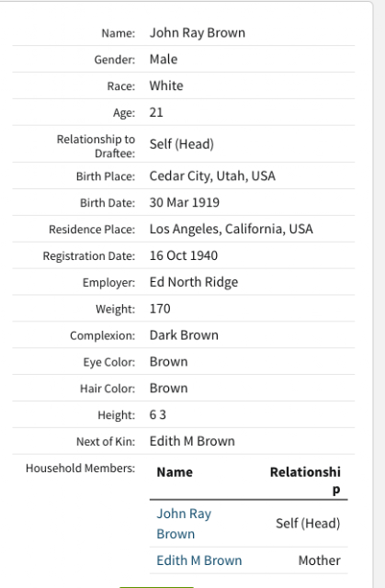The height and width of the screenshot is (588, 385).
Task: Click the Age value 21
Action: coord(156,112)
